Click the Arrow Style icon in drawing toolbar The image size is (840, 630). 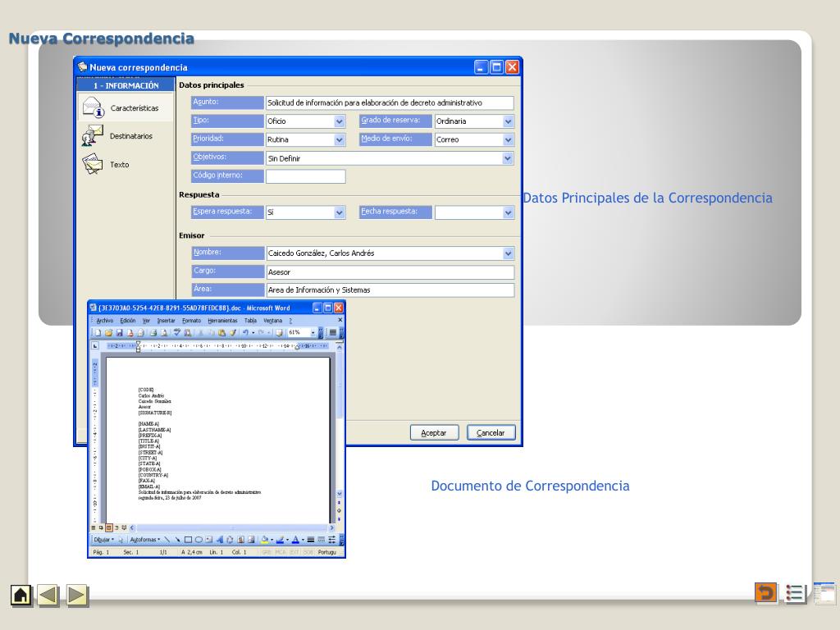coord(332,540)
